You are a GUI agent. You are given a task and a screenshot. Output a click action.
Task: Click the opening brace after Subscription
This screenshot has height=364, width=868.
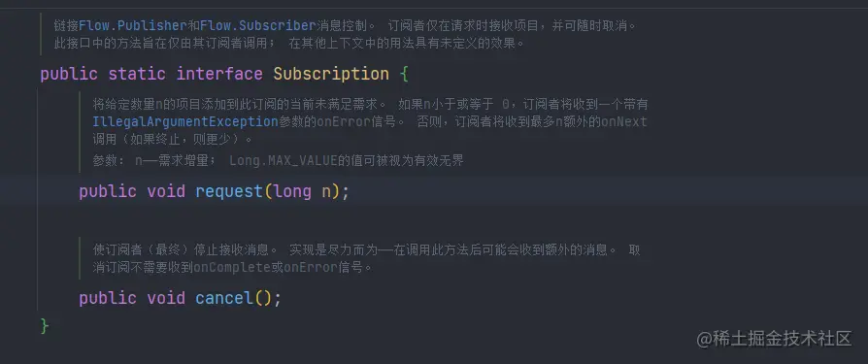405,74
